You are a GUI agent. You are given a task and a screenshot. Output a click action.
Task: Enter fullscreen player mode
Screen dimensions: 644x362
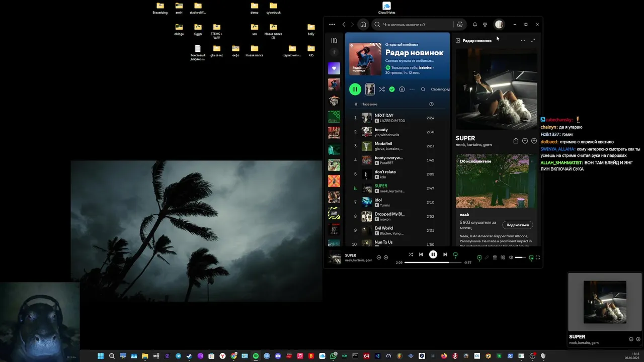[538, 257]
